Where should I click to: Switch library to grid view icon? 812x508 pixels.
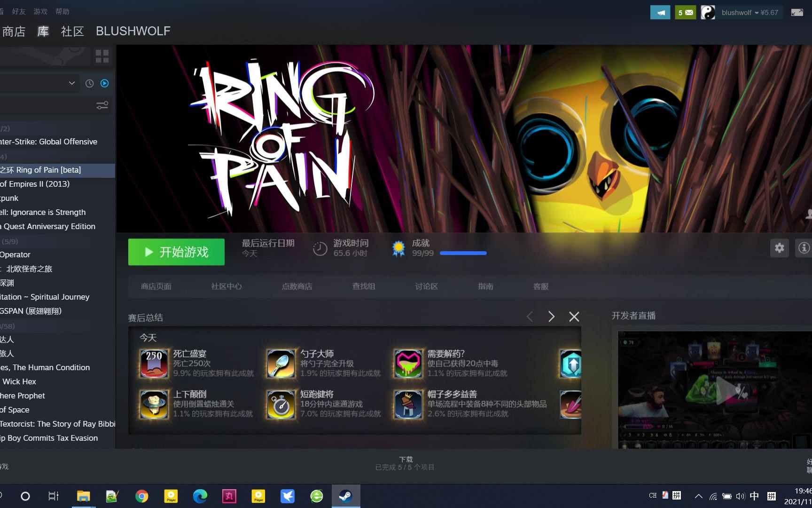102,56
